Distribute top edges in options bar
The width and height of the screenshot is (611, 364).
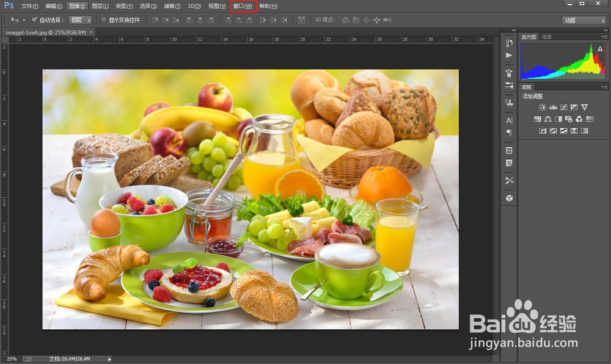(229, 20)
